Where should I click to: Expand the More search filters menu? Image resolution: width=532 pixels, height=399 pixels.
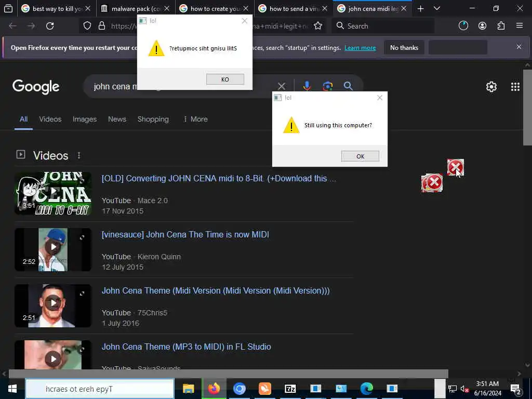tap(195, 119)
